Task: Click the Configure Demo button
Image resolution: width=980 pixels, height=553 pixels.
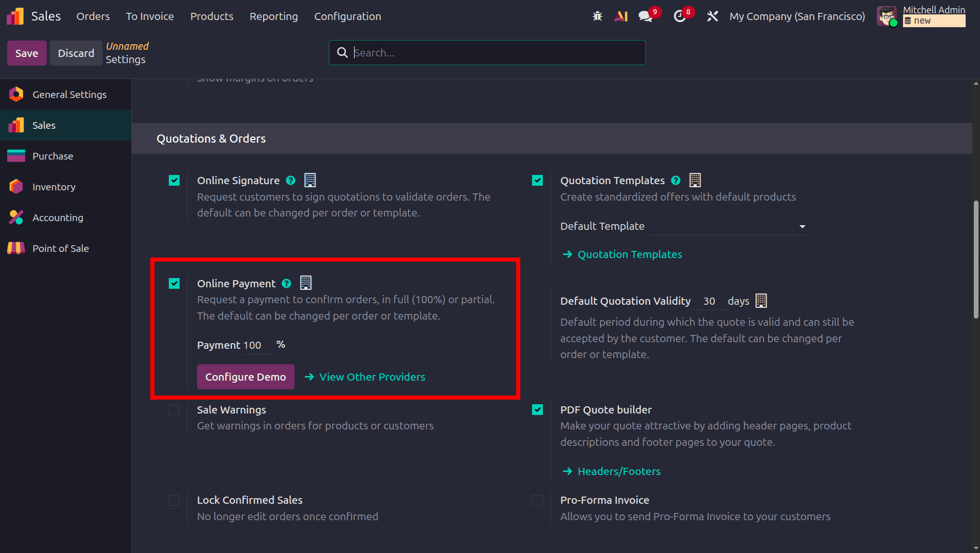Action: [x=245, y=376]
